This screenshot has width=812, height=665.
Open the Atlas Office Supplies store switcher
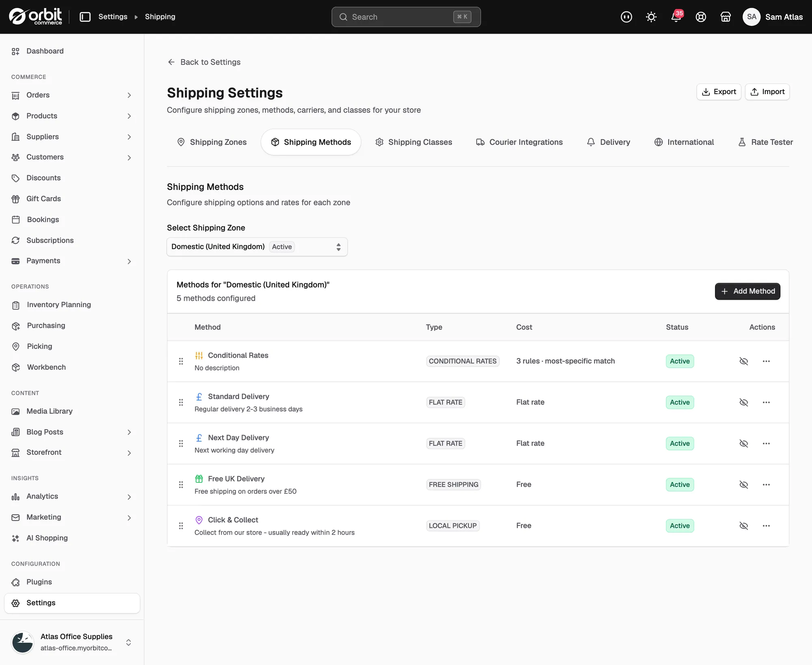72,642
